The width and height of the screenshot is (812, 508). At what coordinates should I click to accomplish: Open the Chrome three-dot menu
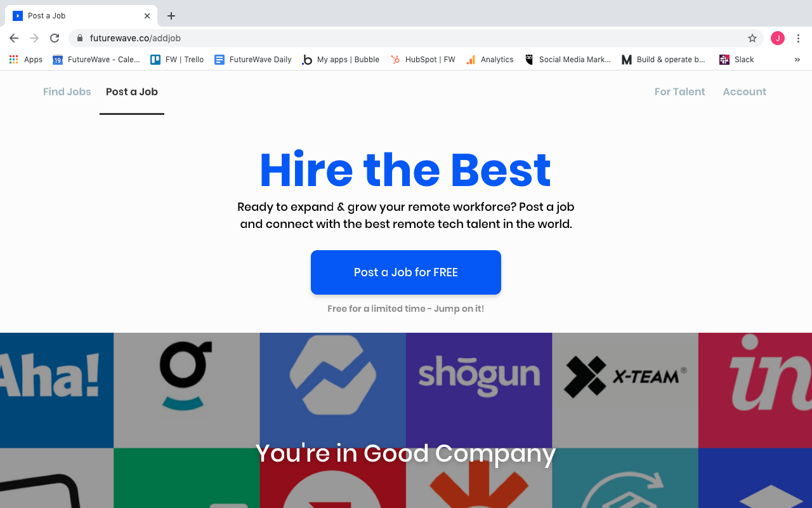pyautogui.click(x=798, y=38)
